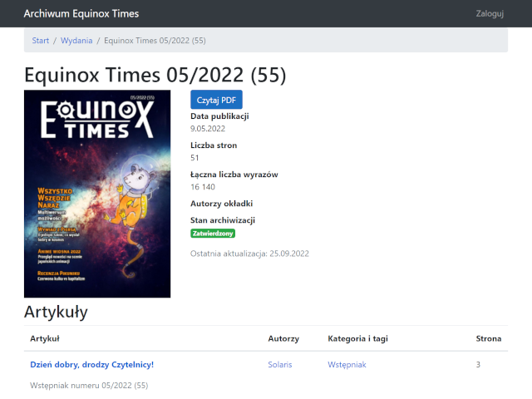Image resolution: width=532 pixels, height=399 pixels.
Task: Open the Archiwum Equinox Times home link
Action: point(81,13)
